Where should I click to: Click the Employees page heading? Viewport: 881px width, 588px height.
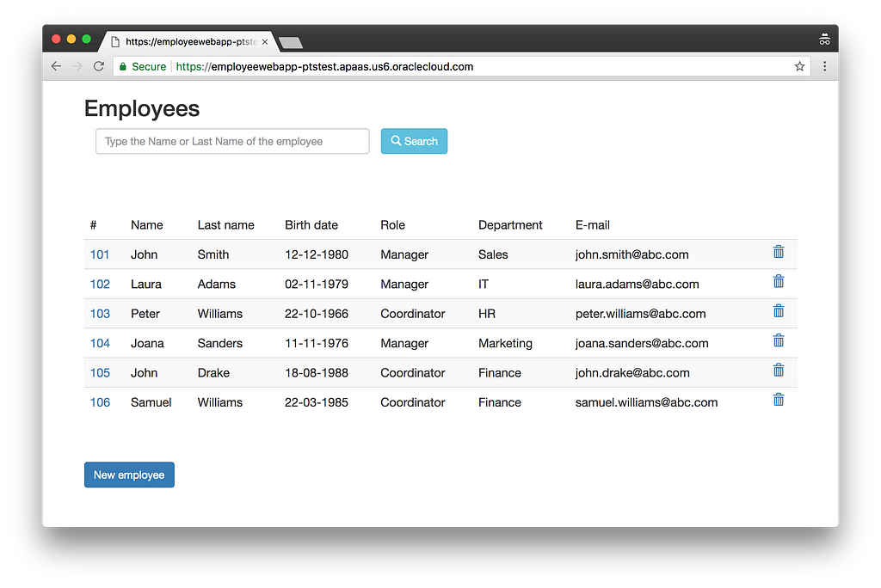[x=142, y=108]
